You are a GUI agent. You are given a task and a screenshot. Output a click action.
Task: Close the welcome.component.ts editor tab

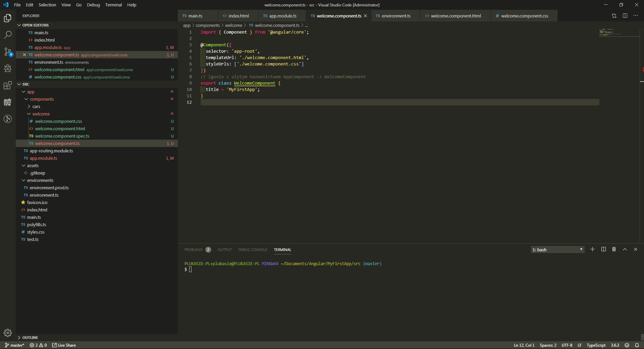click(x=366, y=16)
